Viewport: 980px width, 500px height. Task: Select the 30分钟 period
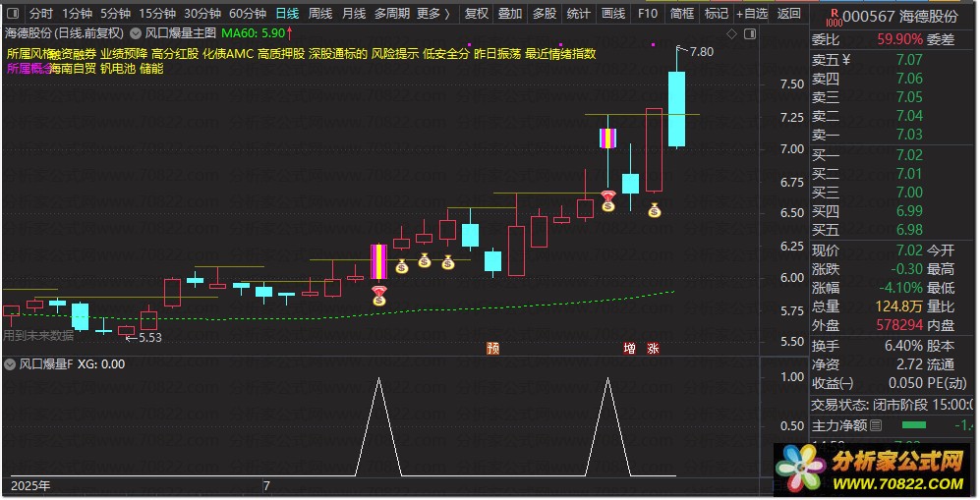(202, 13)
